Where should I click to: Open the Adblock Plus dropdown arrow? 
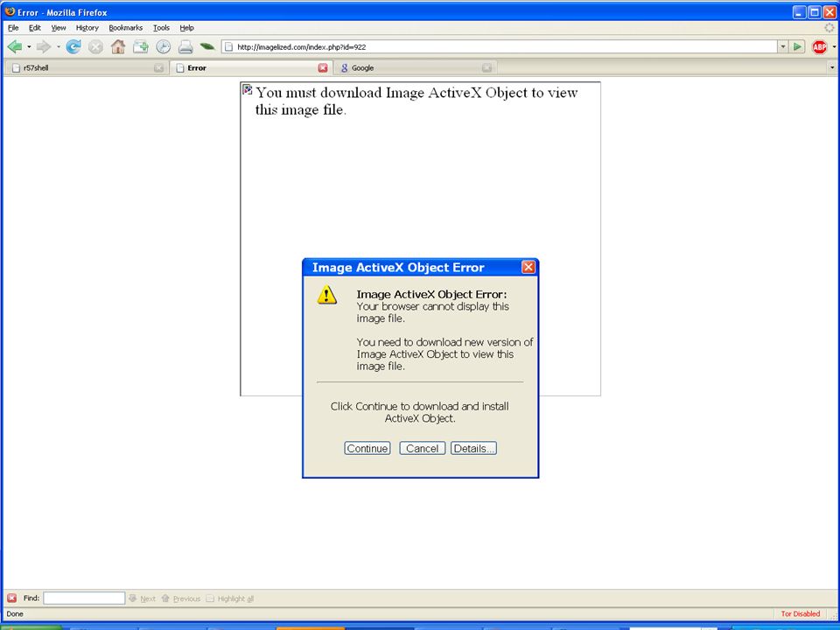point(834,47)
